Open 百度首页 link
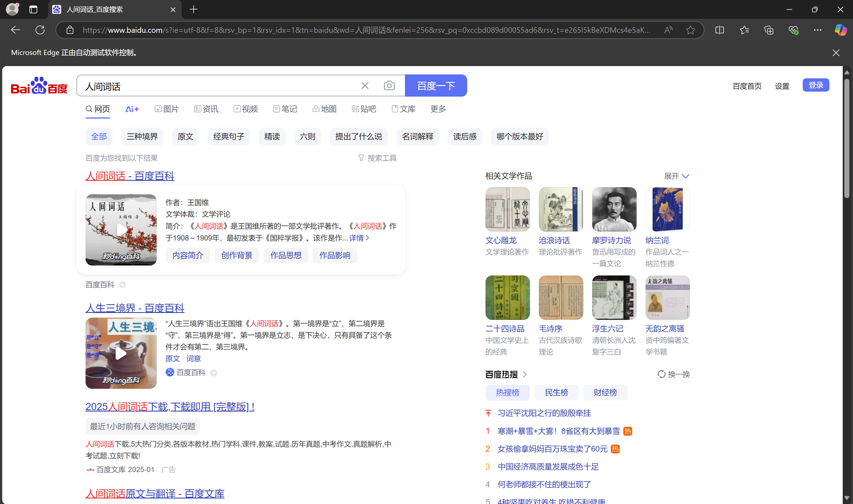Image resolution: width=853 pixels, height=504 pixels. pos(747,86)
